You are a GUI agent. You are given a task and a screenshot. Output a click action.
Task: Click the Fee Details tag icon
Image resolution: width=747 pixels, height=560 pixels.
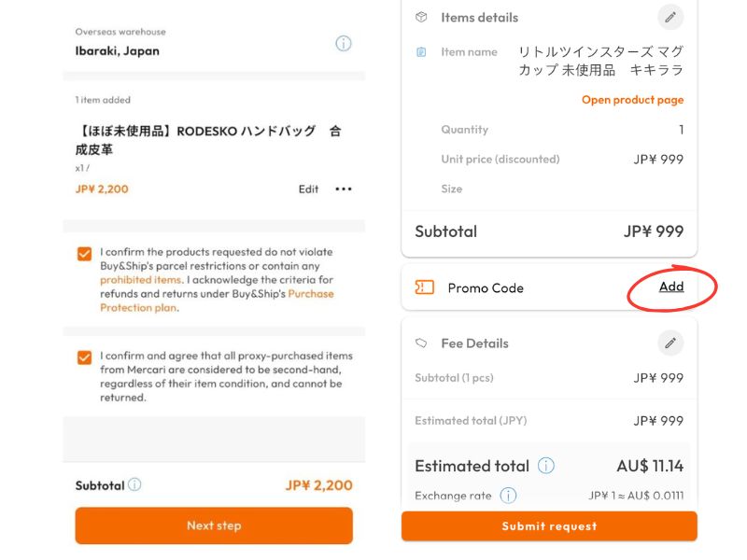point(422,343)
